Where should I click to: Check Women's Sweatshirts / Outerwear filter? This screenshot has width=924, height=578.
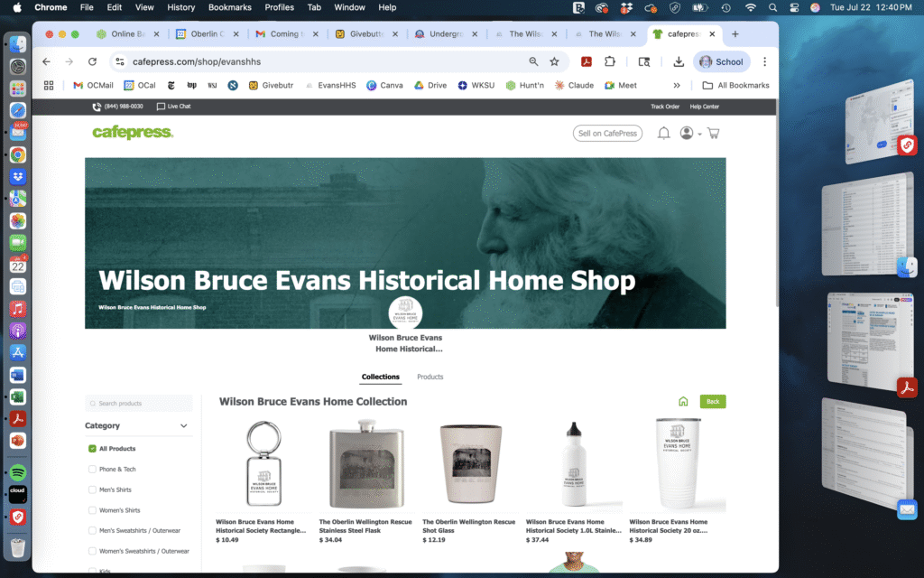pos(93,552)
